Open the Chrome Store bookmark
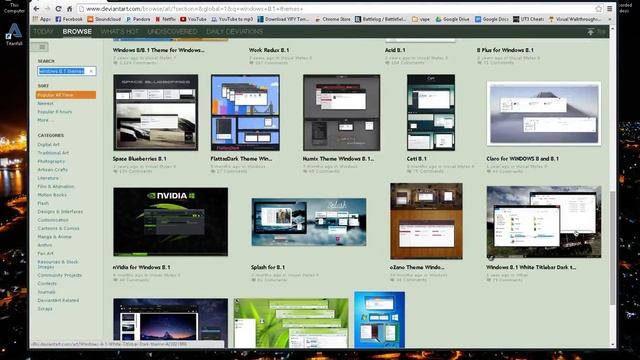The width and height of the screenshot is (640, 360). click(x=332, y=19)
